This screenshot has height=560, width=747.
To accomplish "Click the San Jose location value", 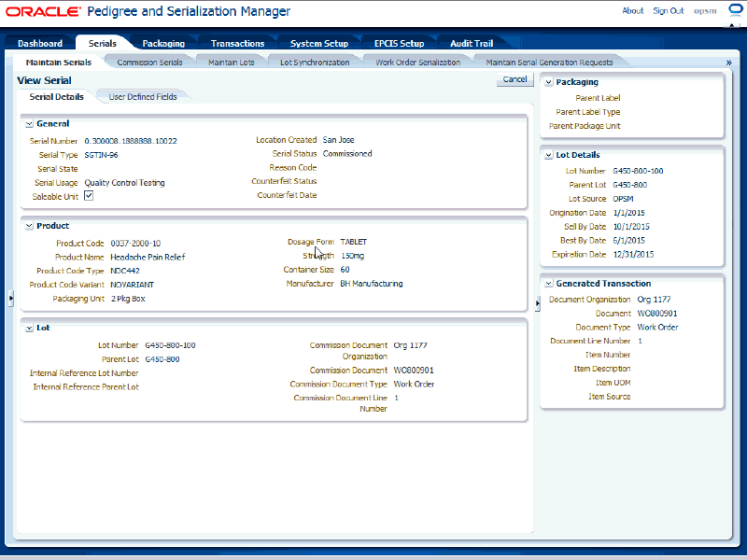I will coord(338,139).
